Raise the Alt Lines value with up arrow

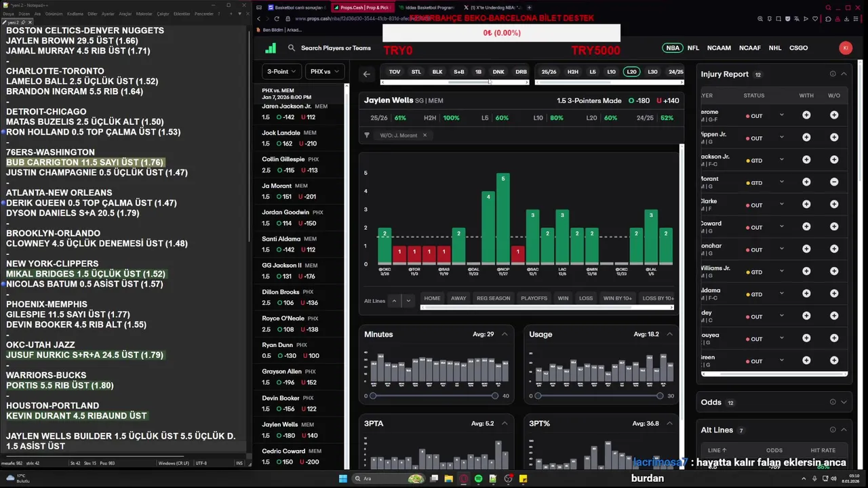click(x=394, y=301)
